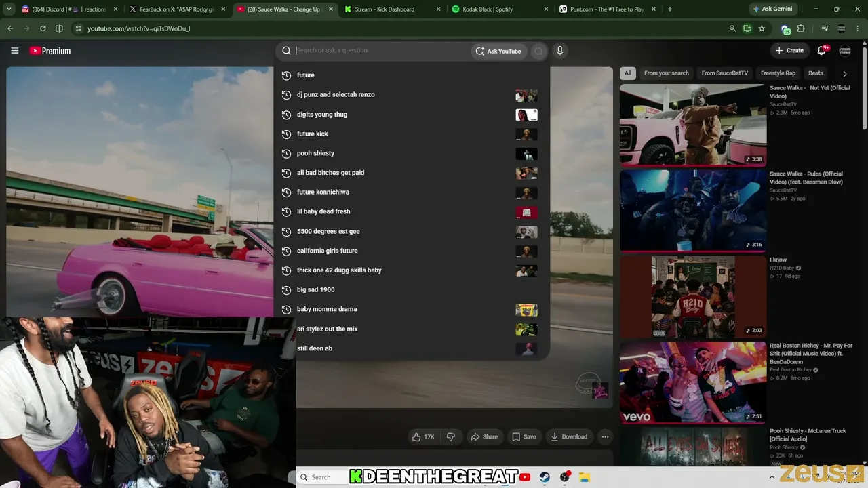View site information icon in address bar
Image resolution: width=868 pixels, height=488 pixels.
79,28
